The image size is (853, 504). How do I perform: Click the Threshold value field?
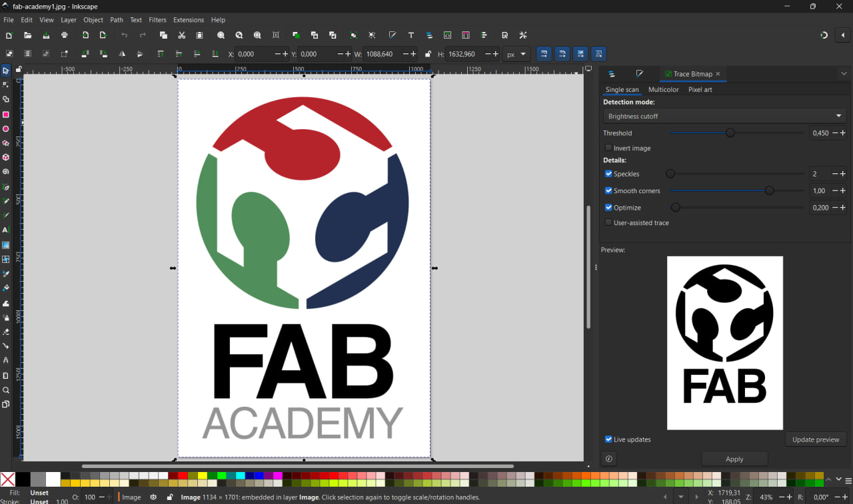click(x=820, y=133)
